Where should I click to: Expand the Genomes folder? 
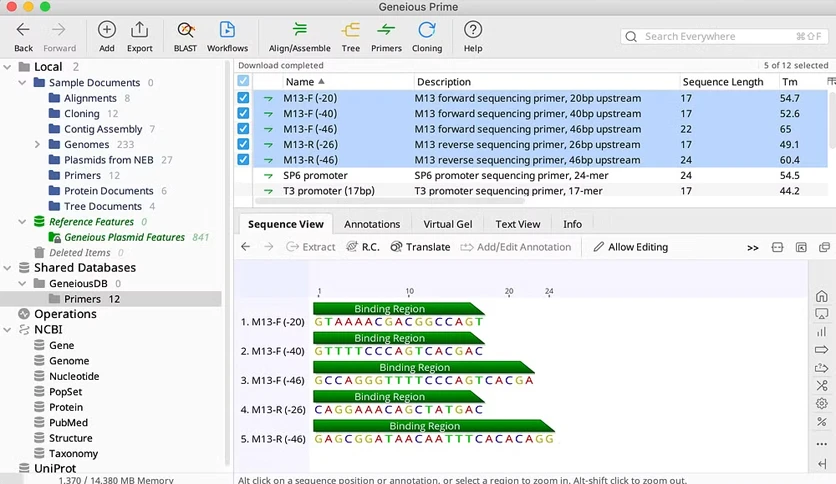coord(37,144)
